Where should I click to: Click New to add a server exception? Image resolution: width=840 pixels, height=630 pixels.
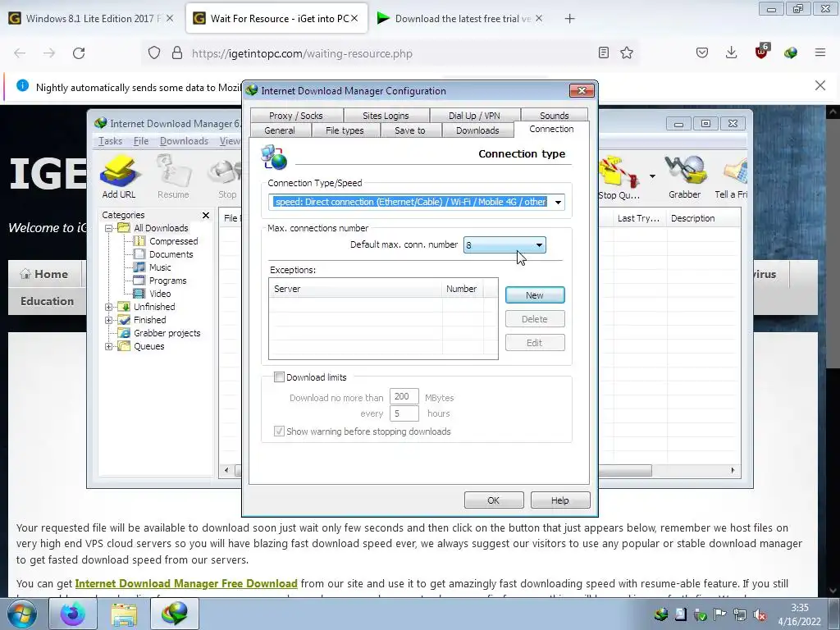click(535, 295)
